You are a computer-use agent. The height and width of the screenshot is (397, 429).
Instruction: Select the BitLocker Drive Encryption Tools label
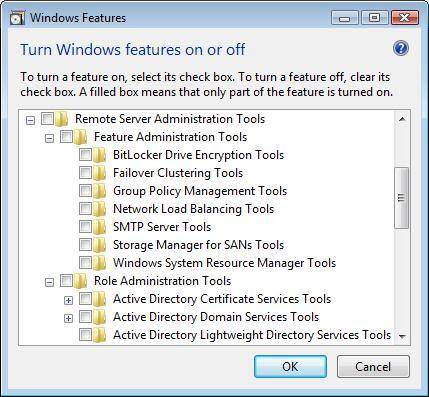(199, 155)
